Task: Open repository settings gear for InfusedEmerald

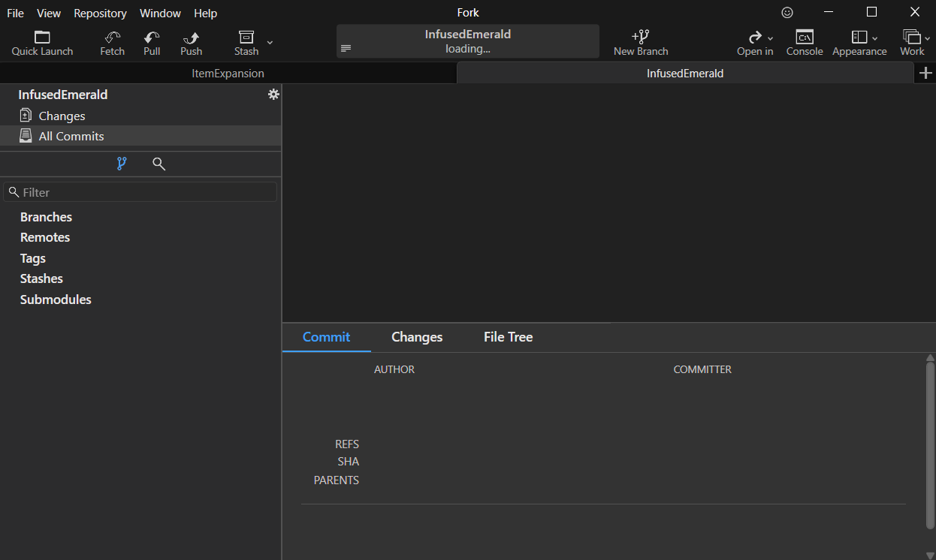Action: coord(273,94)
